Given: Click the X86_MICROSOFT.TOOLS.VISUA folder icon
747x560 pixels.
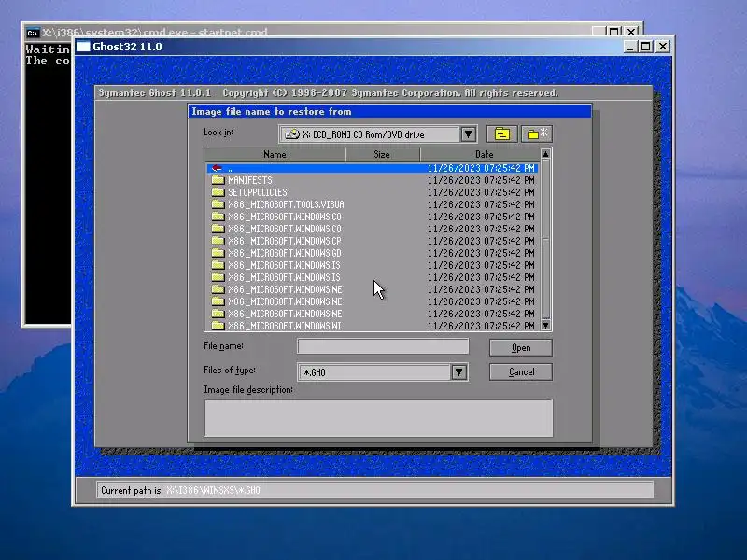Looking at the screenshot, I should (218, 204).
